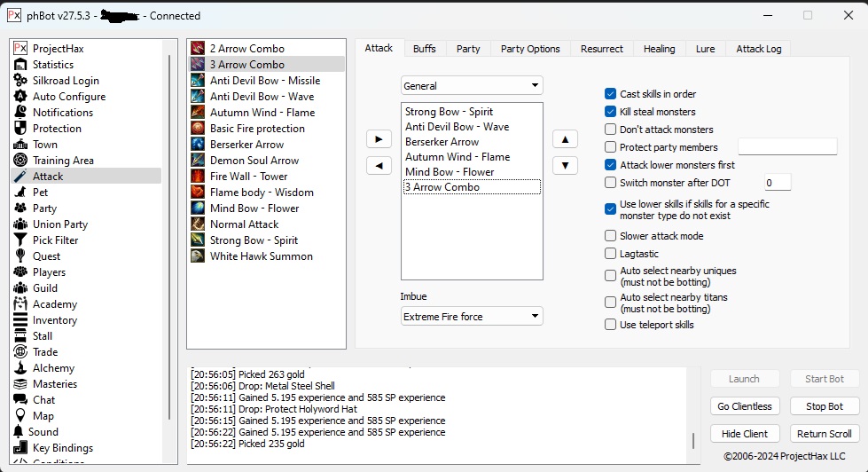Move selected skill up with up arrow
The width and height of the screenshot is (868, 472).
pos(565,139)
